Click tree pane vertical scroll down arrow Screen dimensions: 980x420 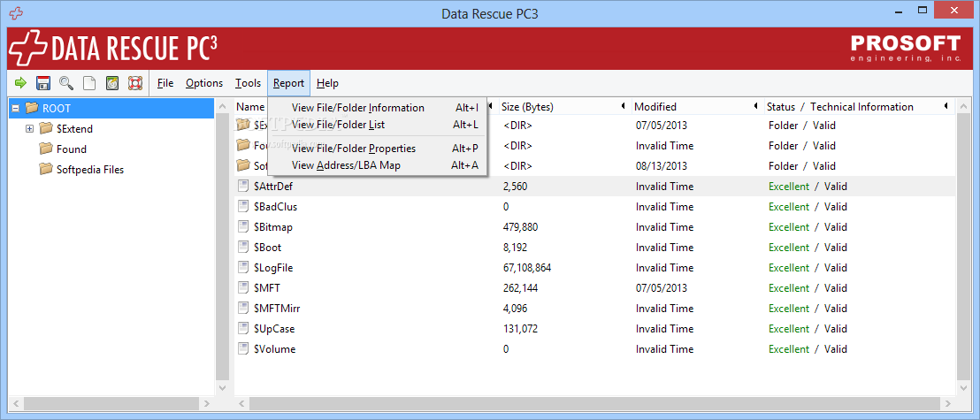[x=223, y=387]
